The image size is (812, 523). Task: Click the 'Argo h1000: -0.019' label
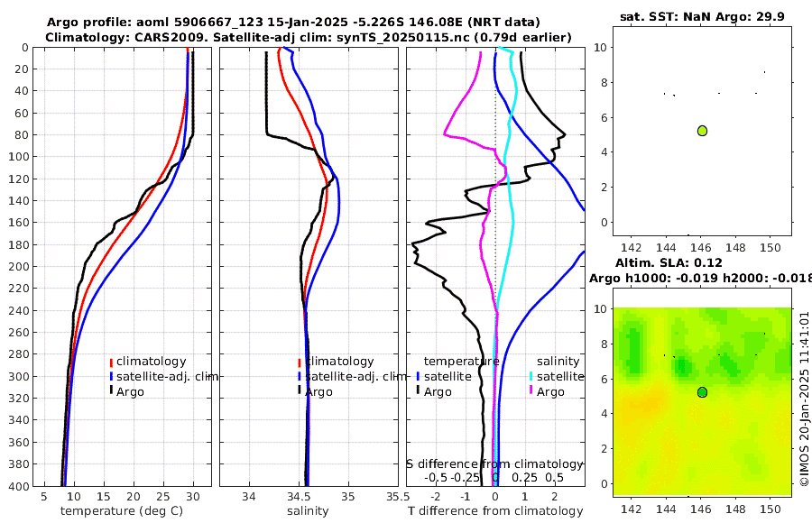tap(653, 278)
